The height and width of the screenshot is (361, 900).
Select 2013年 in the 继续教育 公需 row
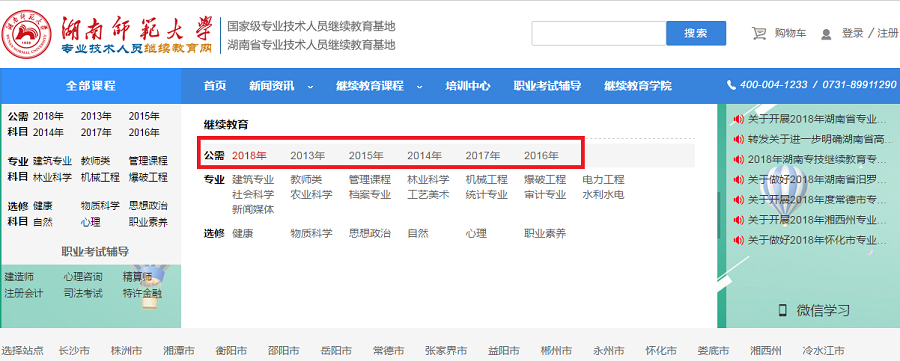coord(308,155)
